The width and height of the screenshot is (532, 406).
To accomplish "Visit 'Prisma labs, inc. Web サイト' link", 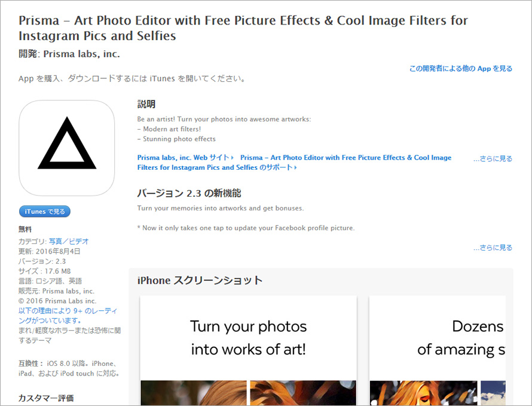I will tap(185, 157).
